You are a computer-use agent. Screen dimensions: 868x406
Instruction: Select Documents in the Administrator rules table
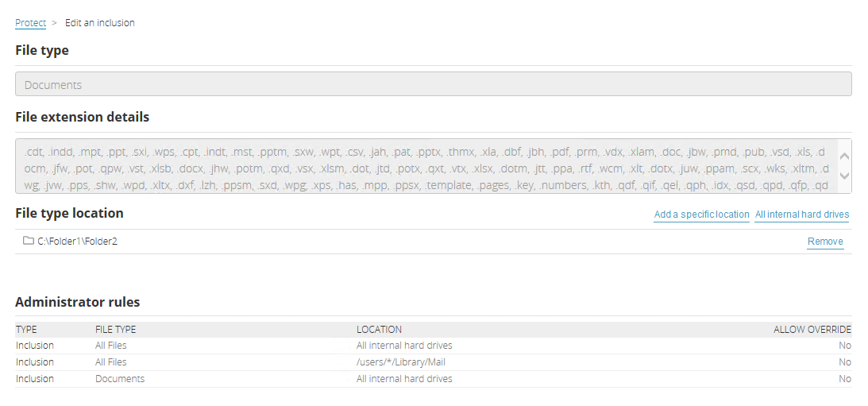click(x=120, y=379)
